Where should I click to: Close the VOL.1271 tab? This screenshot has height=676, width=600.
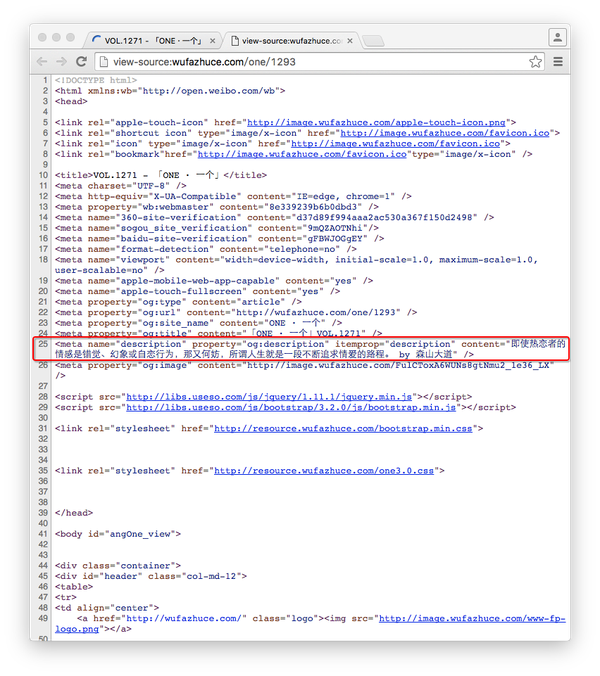(211, 41)
